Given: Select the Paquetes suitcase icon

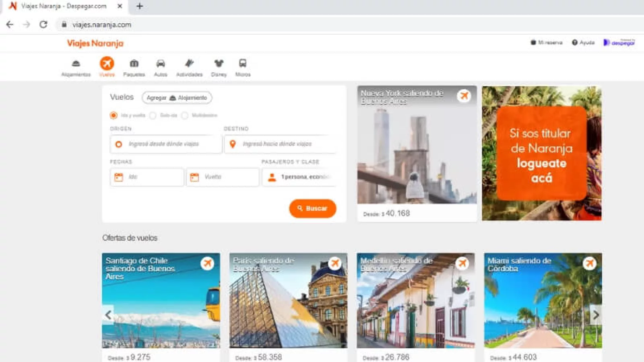Looking at the screenshot, I should [x=134, y=64].
